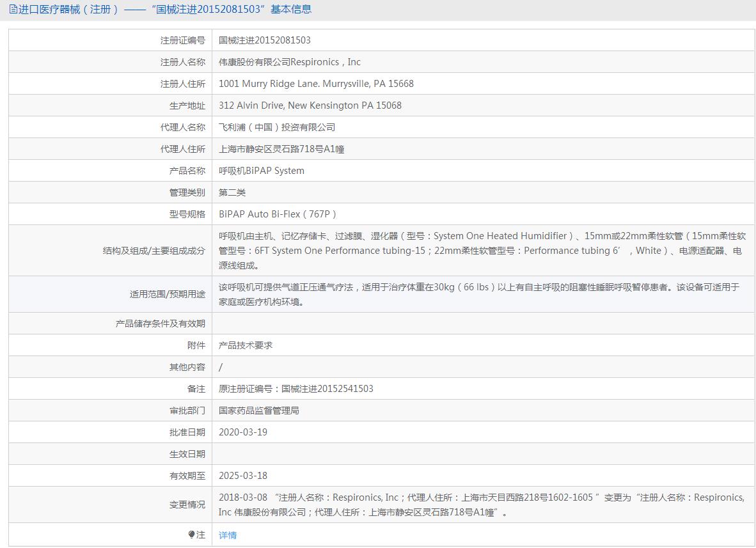Screen dimensions: 756x548
Task: Click the approval date 2020-03-19
Action: point(243,432)
